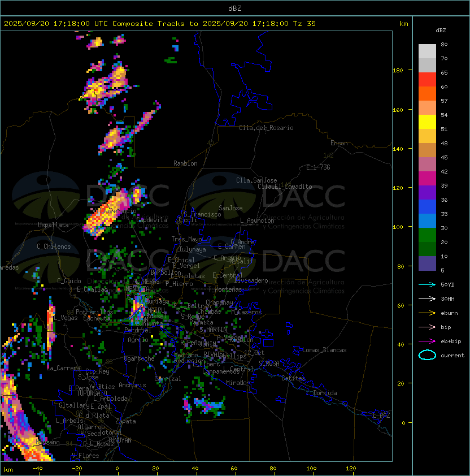
Task: Click the 'Potrerillos' place label
Action: tap(94, 312)
